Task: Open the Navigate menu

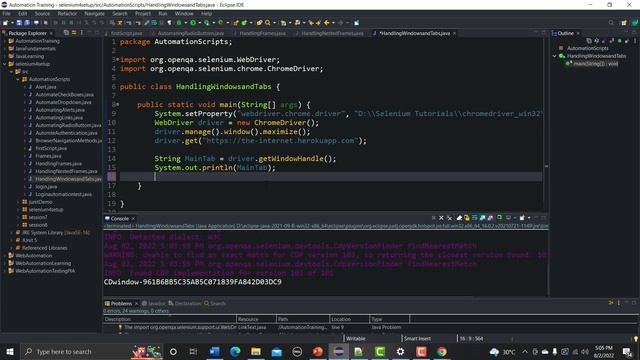Action: coord(94,13)
